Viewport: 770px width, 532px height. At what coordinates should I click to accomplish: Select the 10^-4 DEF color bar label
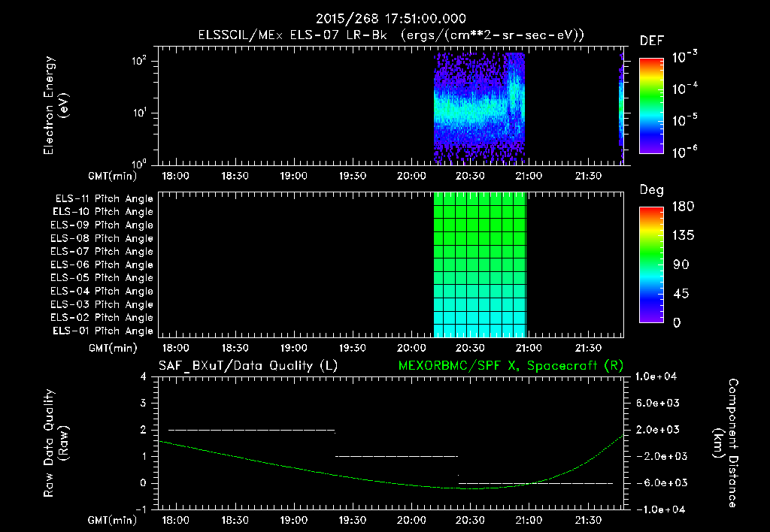tap(684, 89)
